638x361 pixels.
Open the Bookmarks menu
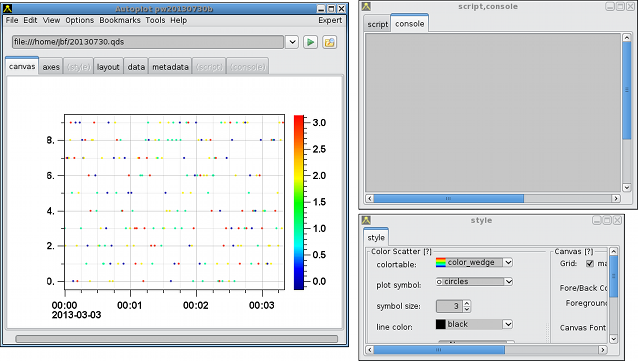[120, 20]
